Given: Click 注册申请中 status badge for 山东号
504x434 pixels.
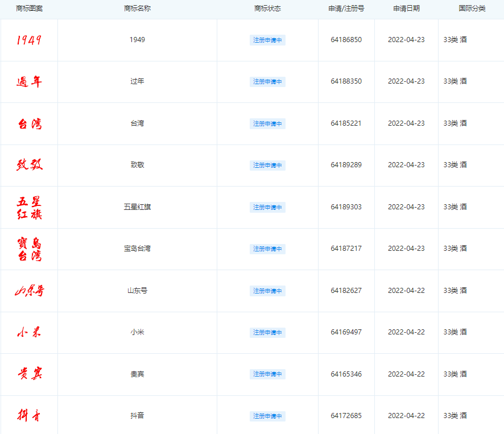Looking at the screenshot, I should 267,291.
